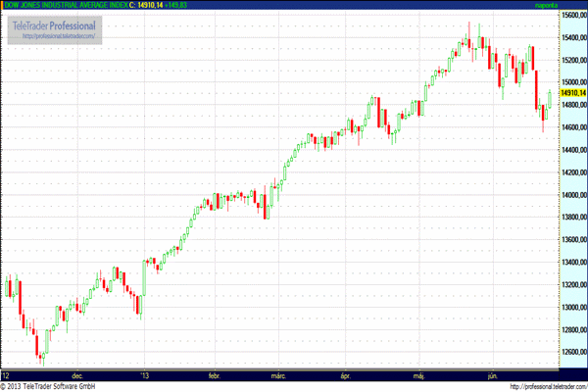The width and height of the screenshot is (588, 392).
Task: Select the márc. marker on time axis
Action: (x=278, y=374)
